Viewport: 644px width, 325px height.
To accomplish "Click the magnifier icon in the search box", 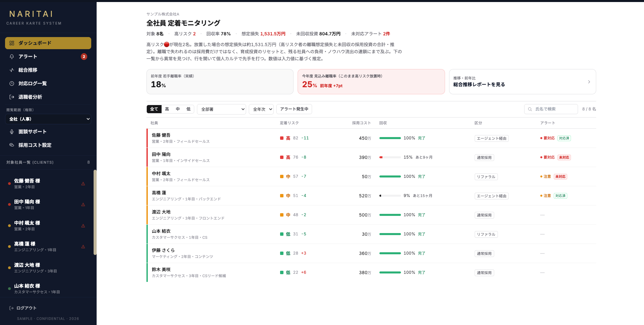I will click(530, 109).
